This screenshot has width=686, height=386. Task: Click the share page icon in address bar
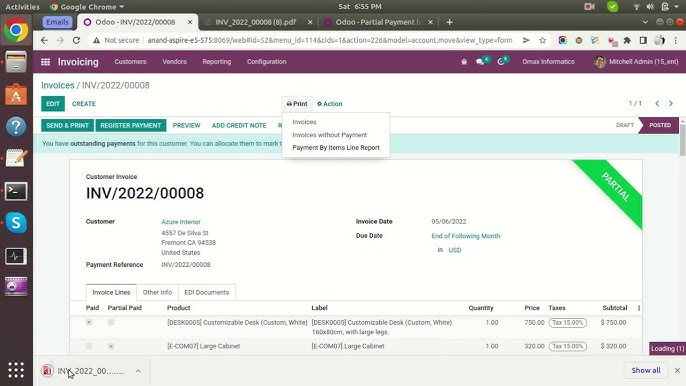click(526, 40)
